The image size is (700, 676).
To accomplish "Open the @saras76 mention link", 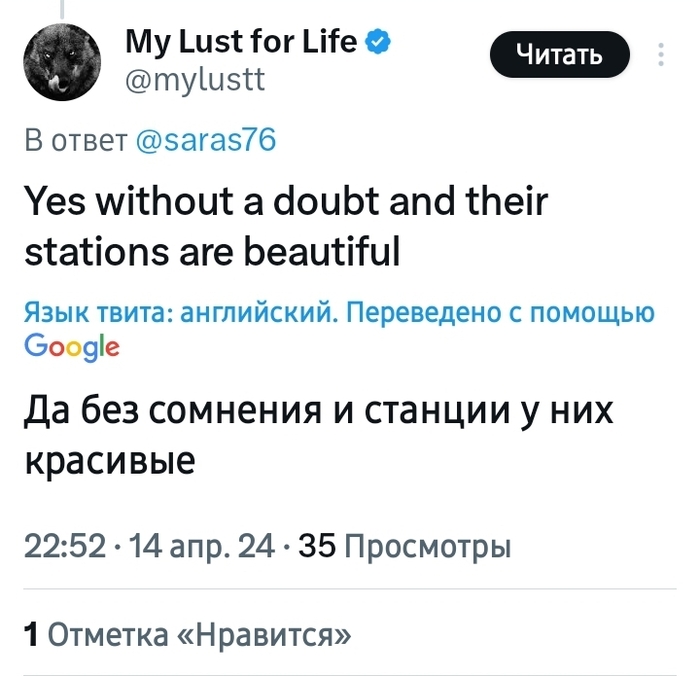I will click(x=205, y=141).
